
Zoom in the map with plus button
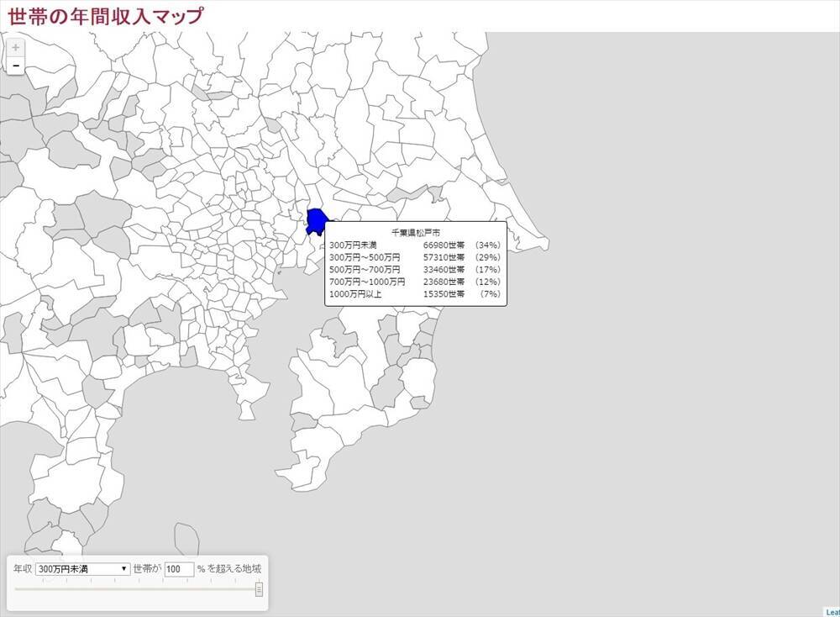click(15, 48)
